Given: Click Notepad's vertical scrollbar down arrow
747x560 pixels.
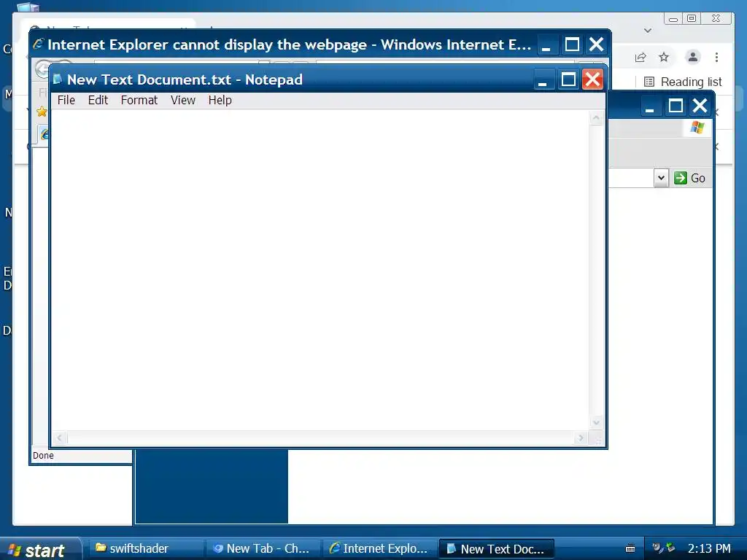Looking at the screenshot, I should (596, 423).
